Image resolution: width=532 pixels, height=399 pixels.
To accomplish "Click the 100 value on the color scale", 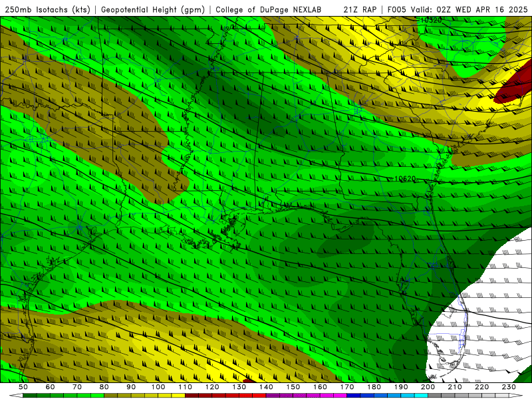I will (x=158, y=387).
